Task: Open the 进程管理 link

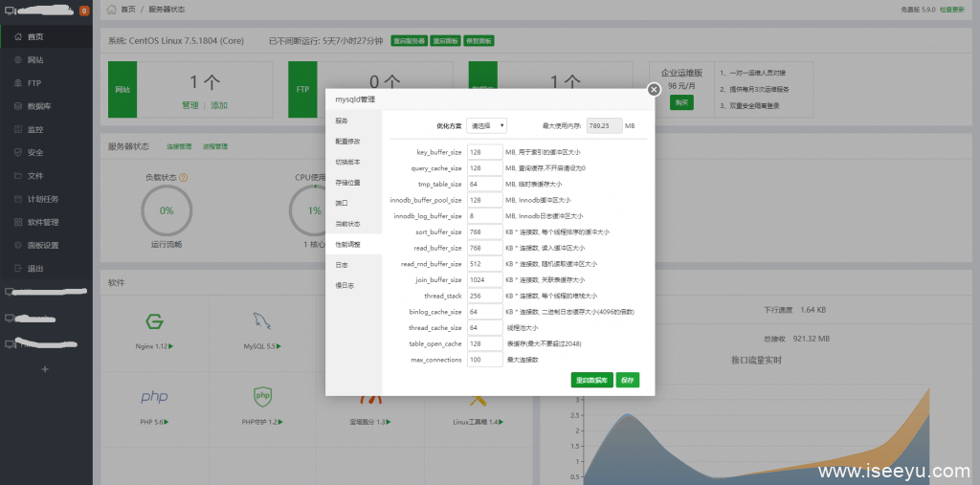Action: (215, 147)
